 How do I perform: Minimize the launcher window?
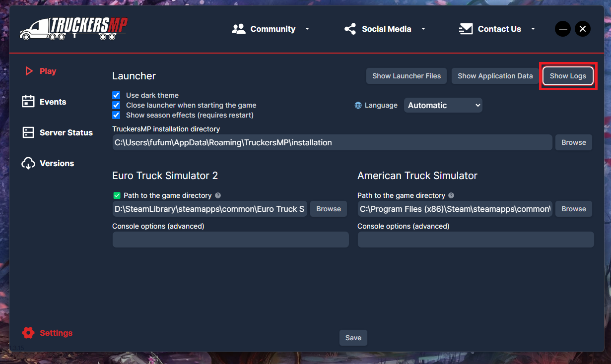pyautogui.click(x=563, y=29)
